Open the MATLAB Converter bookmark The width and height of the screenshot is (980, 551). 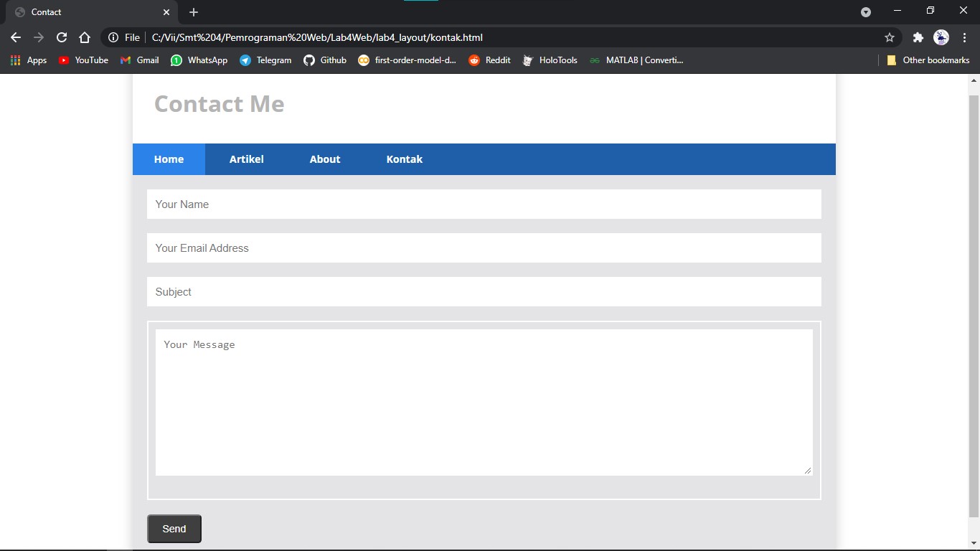coord(636,60)
